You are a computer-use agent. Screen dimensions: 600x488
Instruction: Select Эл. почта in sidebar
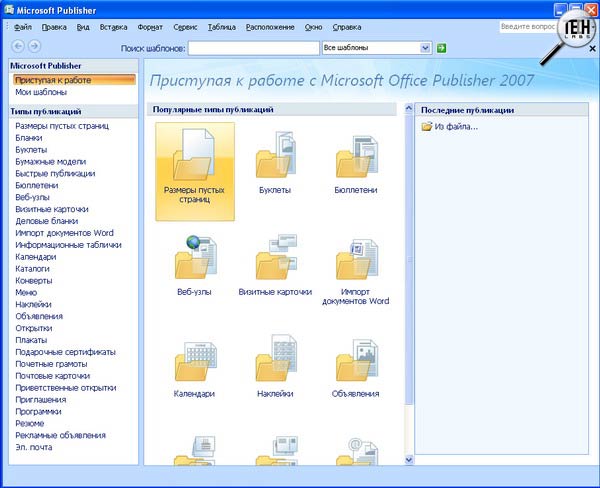point(34,447)
